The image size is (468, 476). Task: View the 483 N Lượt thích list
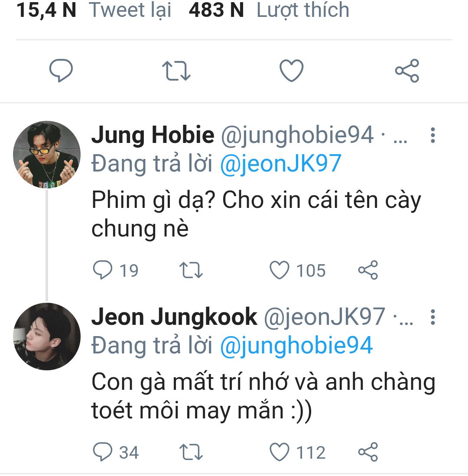(269, 10)
